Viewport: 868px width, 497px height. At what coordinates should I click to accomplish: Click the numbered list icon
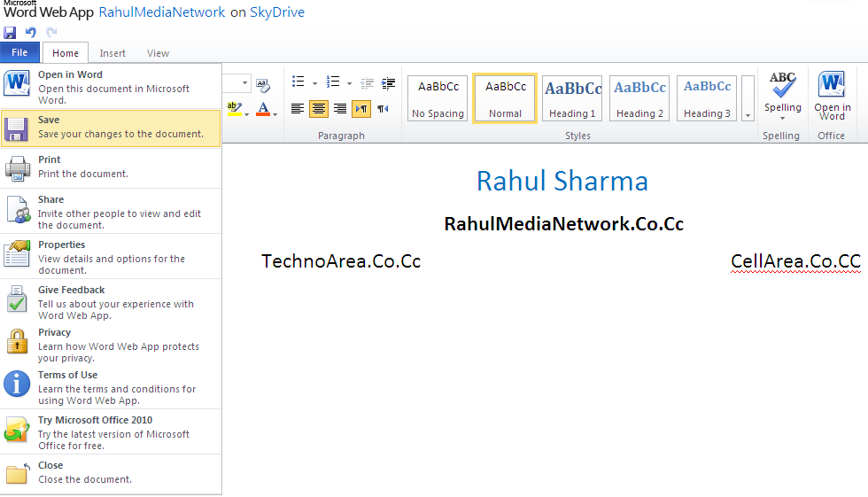(x=333, y=82)
